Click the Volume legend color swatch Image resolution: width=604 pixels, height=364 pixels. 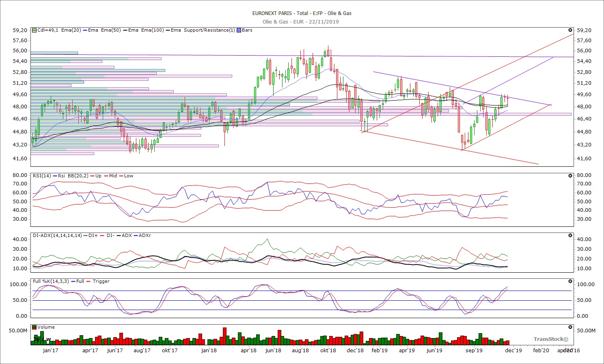[x=35, y=327]
